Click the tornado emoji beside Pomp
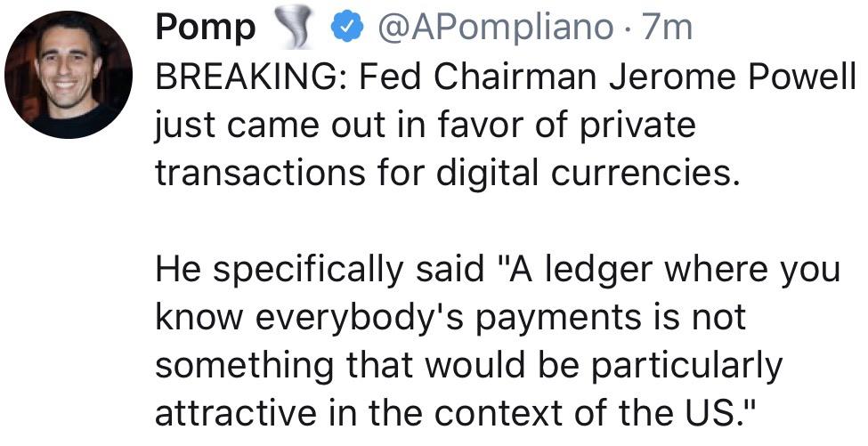The width and height of the screenshot is (868, 446). coord(292,28)
